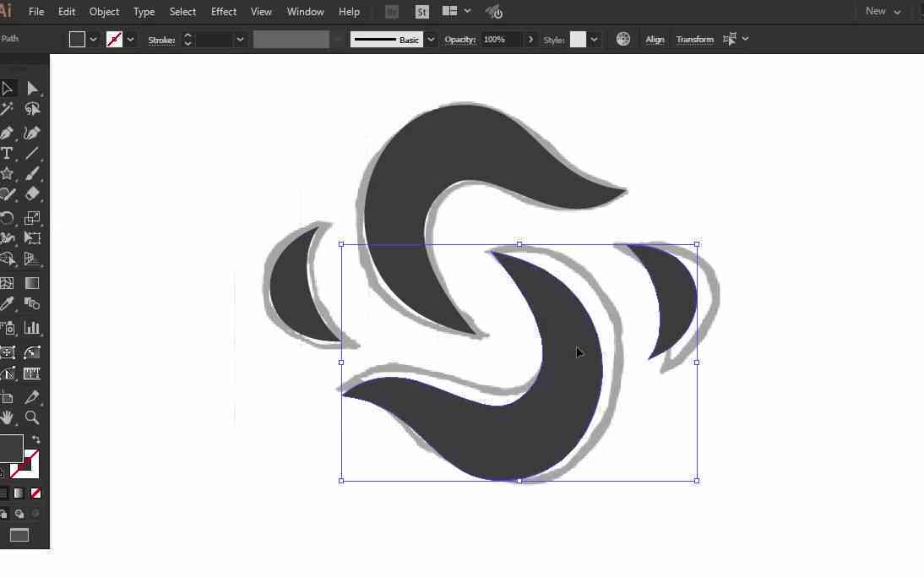
Task: Toggle the Color fill mode button
Action: [x=3, y=493]
